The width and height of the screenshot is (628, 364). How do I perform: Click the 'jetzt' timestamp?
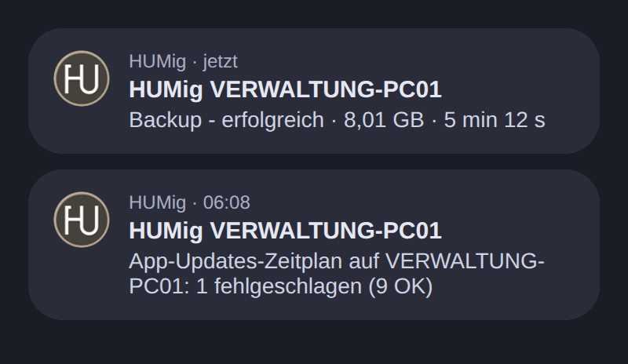pos(220,62)
